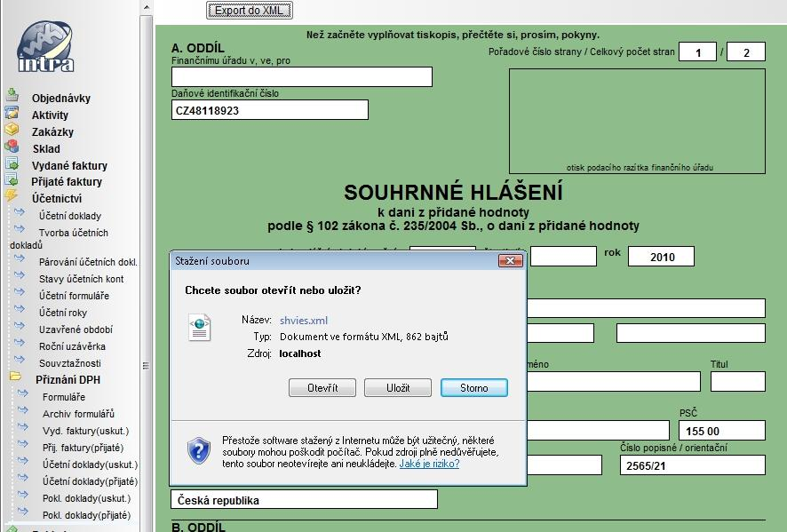Click the Účetnictví lightning icon
This screenshot has height=532, width=787.
(x=12, y=197)
